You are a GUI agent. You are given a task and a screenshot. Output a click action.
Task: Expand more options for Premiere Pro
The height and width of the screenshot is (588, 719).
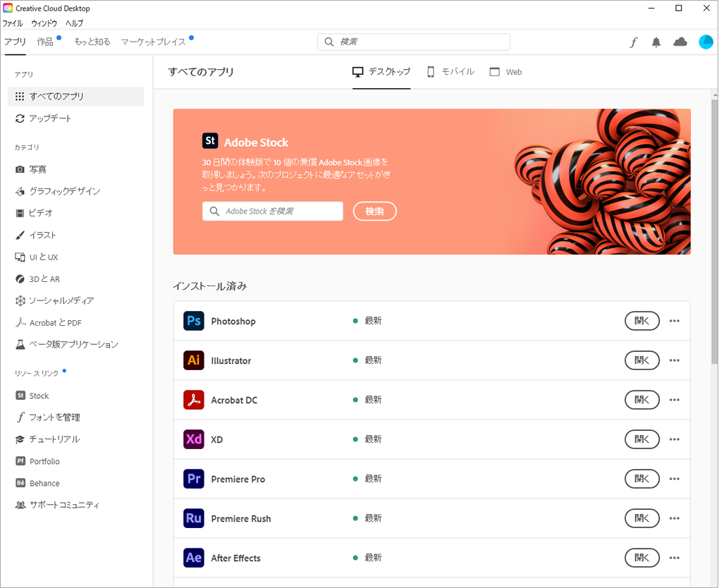click(x=674, y=479)
